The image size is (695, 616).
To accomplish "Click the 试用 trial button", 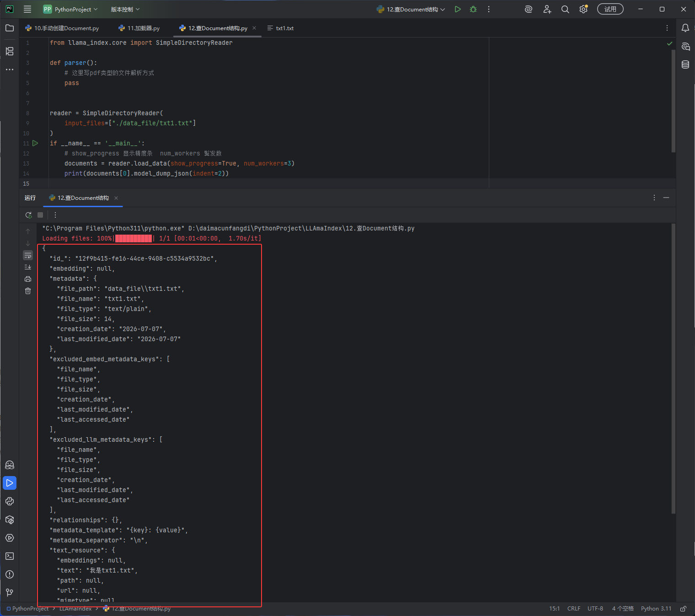I will tap(610, 9).
